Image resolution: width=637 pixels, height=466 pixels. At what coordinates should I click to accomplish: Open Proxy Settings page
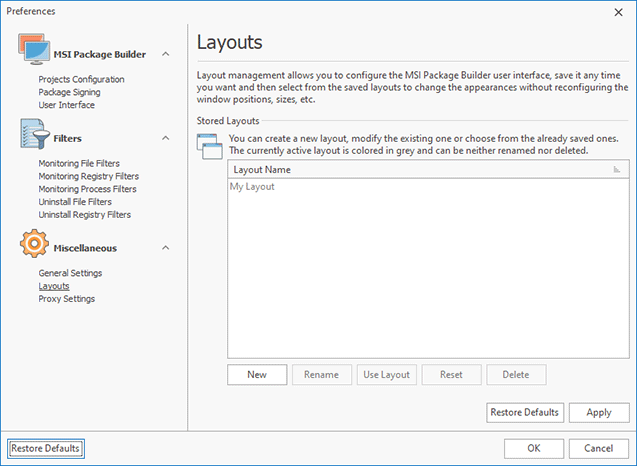click(x=67, y=299)
